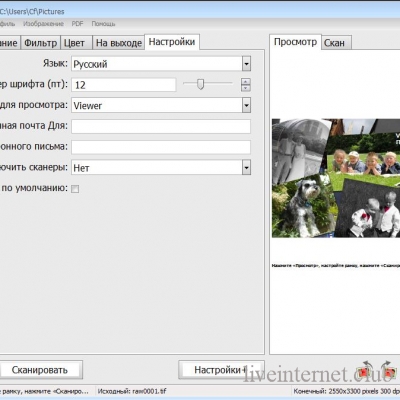The width and height of the screenshot is (400, 400).
Task: Click the 'почта Для' email input field
Action: (161, 126)
